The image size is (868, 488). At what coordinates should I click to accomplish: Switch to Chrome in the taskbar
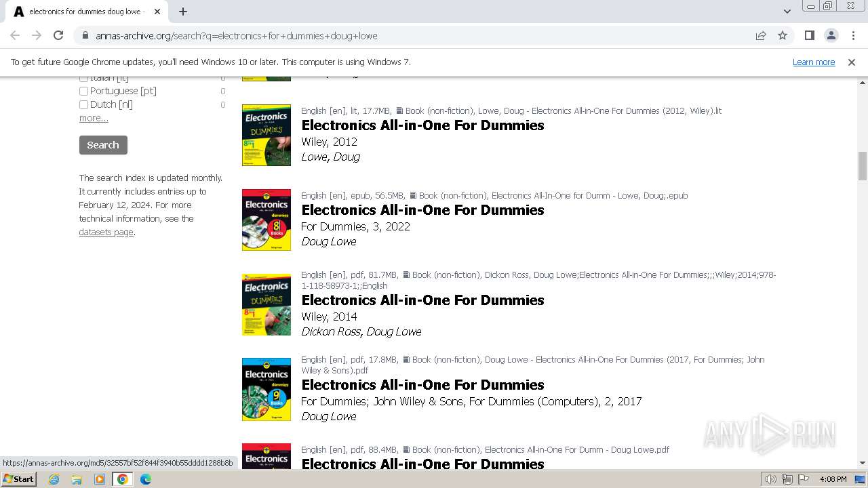123,479
